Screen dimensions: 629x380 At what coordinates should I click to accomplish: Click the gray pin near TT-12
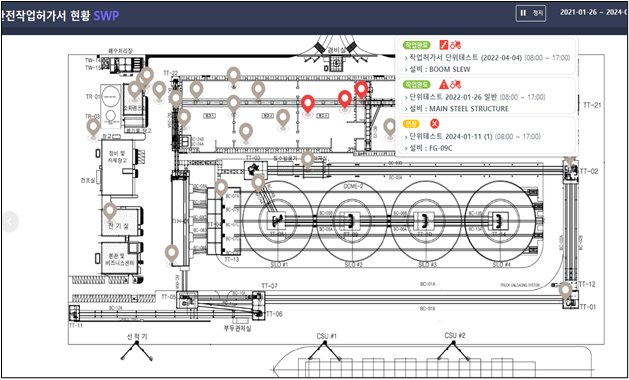566,291
